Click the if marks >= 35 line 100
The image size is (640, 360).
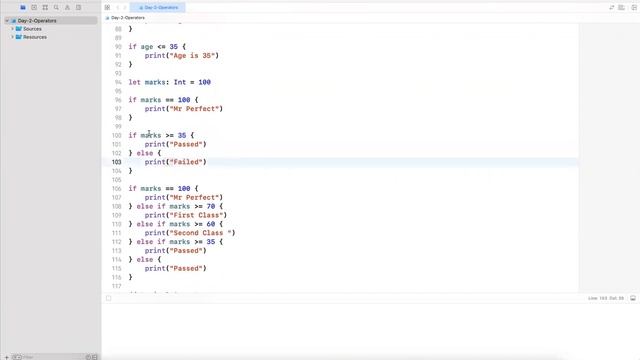click(x=161, y=136)
